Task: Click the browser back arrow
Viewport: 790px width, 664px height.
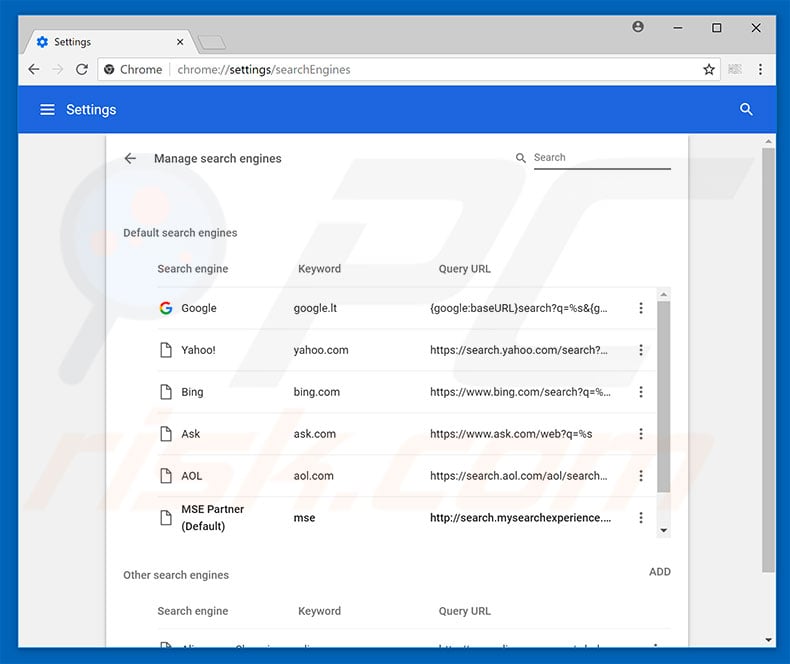Action: pos(34,69)
